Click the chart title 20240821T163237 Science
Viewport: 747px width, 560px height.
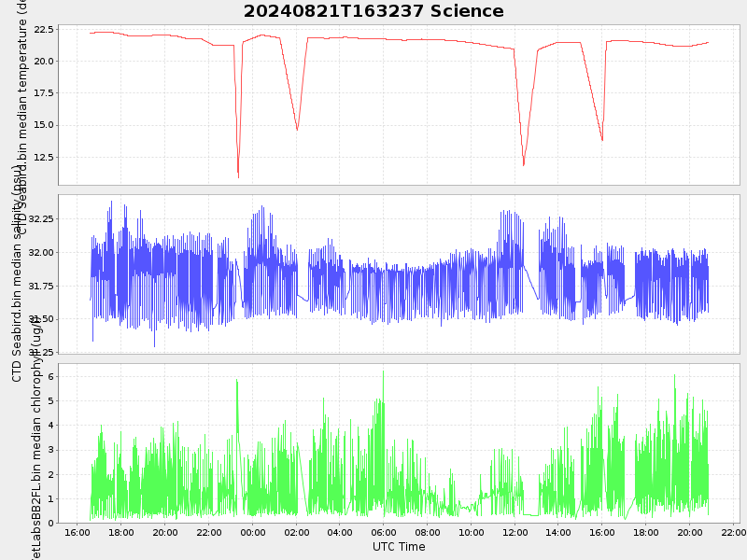[373, 11]
